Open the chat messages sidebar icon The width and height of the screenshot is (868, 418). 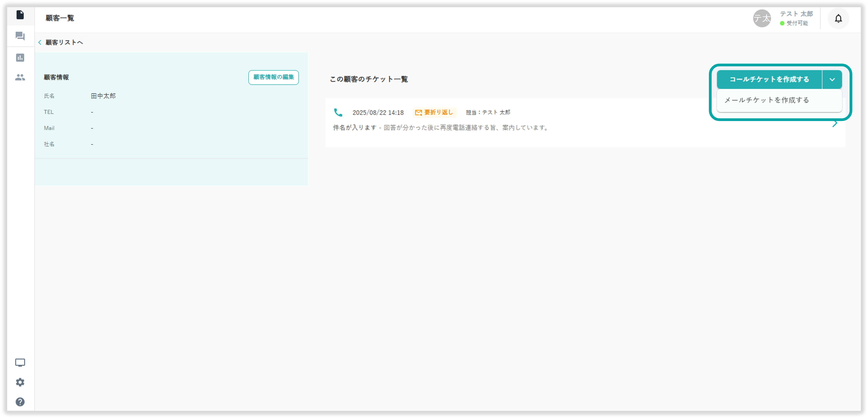click(x=20, y=36)
